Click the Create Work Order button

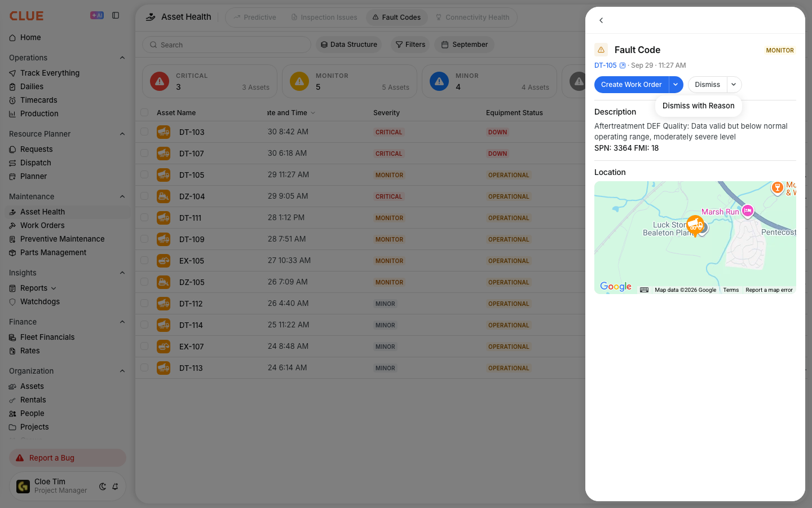631,85
